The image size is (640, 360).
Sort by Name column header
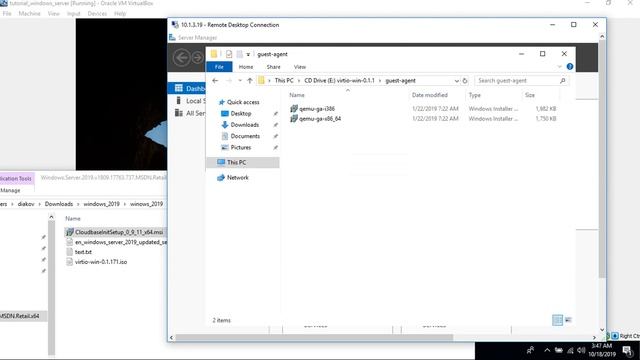tap(297, 95)
